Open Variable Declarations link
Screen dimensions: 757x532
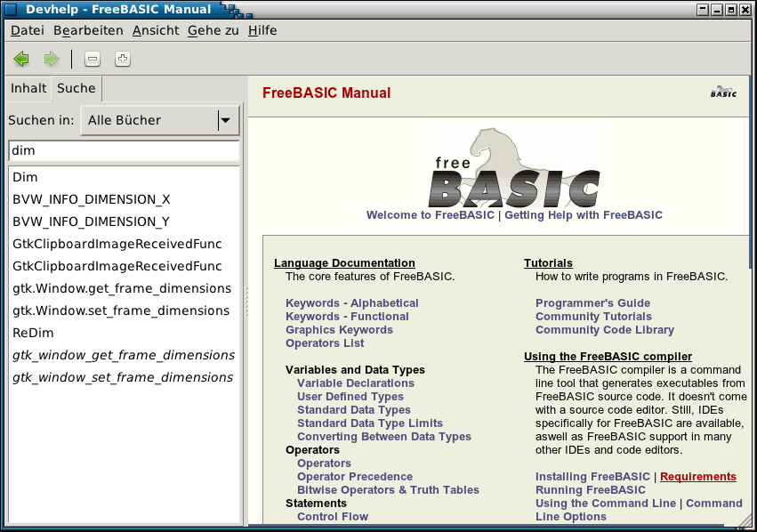coord(355,383)
